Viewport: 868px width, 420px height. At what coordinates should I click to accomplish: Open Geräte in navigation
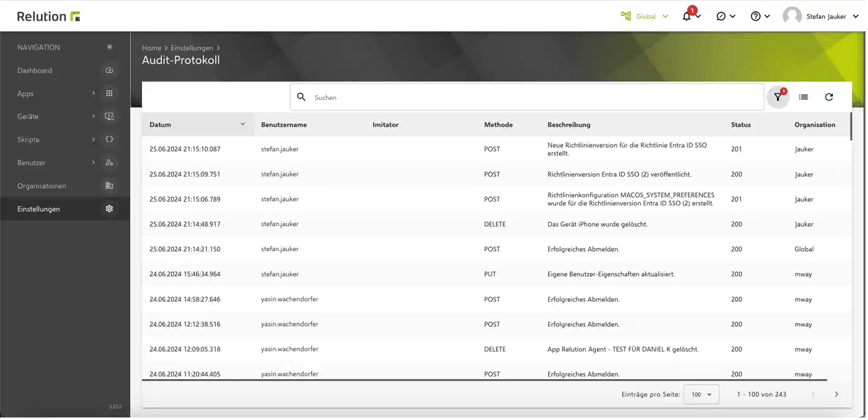click(x=28, y=117)
